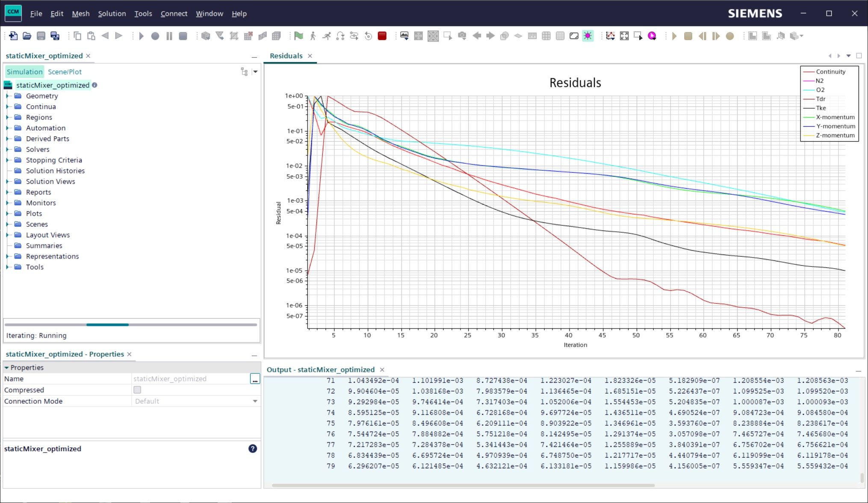Open the Connection Mode dropdown
Image resolution: width=868 pixels, height=503 pixels.
pyautogui.click(x=255, y=401)
